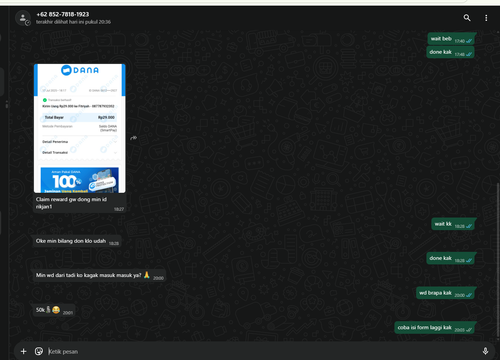The width and height of the screenshot is (500, 360).
Task: Open the emoji picker icon
Action: [x=39, y=351]
